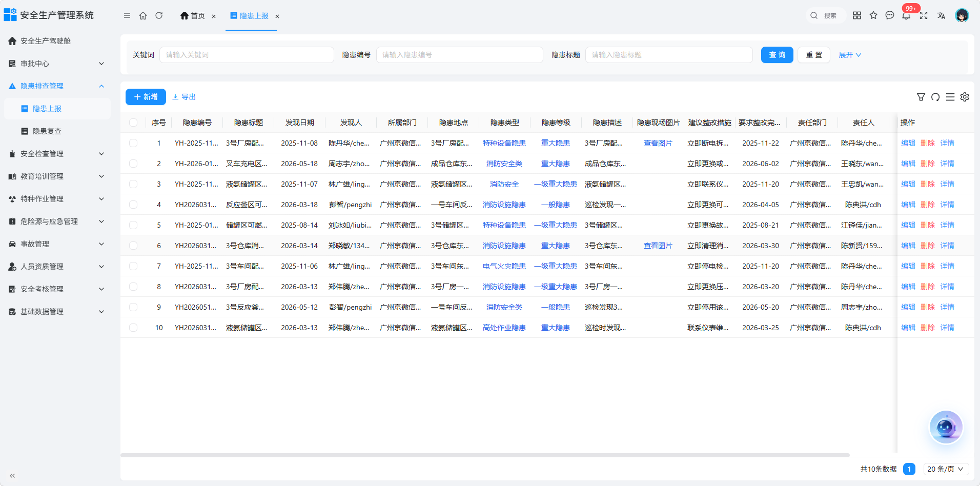Viewport: 980px width, 486px height.
Task: Focus the 关键词 keyword input field
Action: pyautogui.click(x=247, y=55)
